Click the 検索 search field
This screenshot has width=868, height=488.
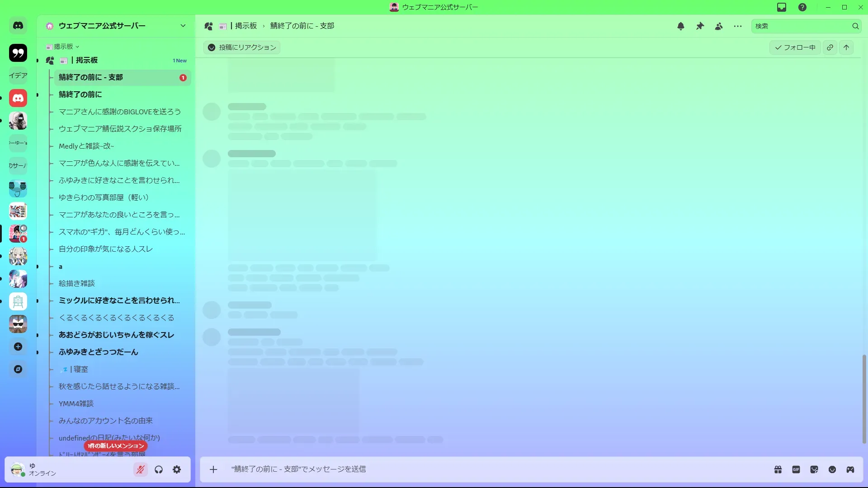tap(801, 26)
